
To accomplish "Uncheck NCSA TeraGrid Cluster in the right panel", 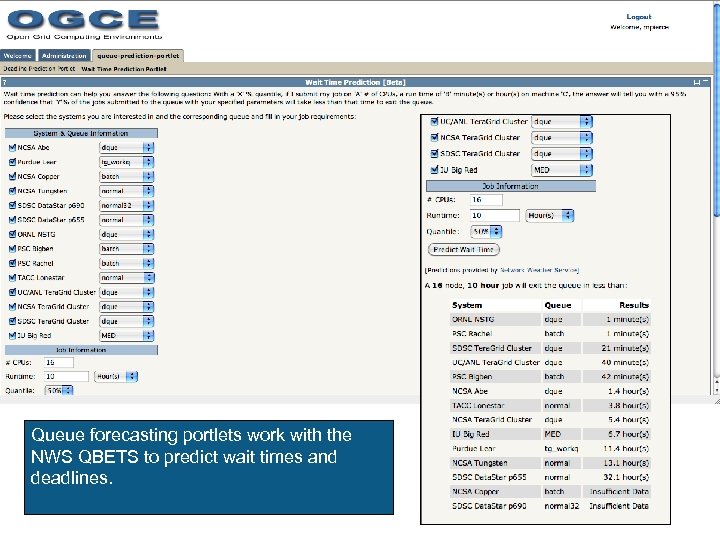I will point(434,137).
